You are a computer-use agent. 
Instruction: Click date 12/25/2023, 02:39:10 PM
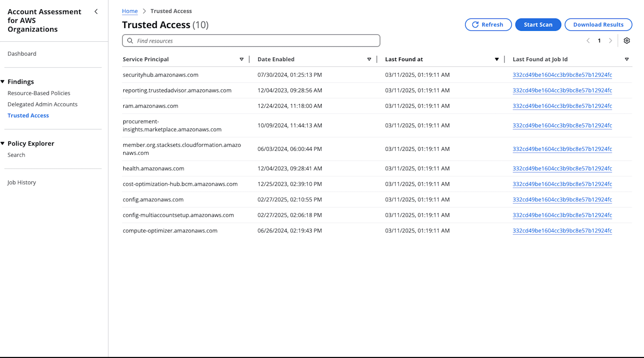tap(289, 184)
